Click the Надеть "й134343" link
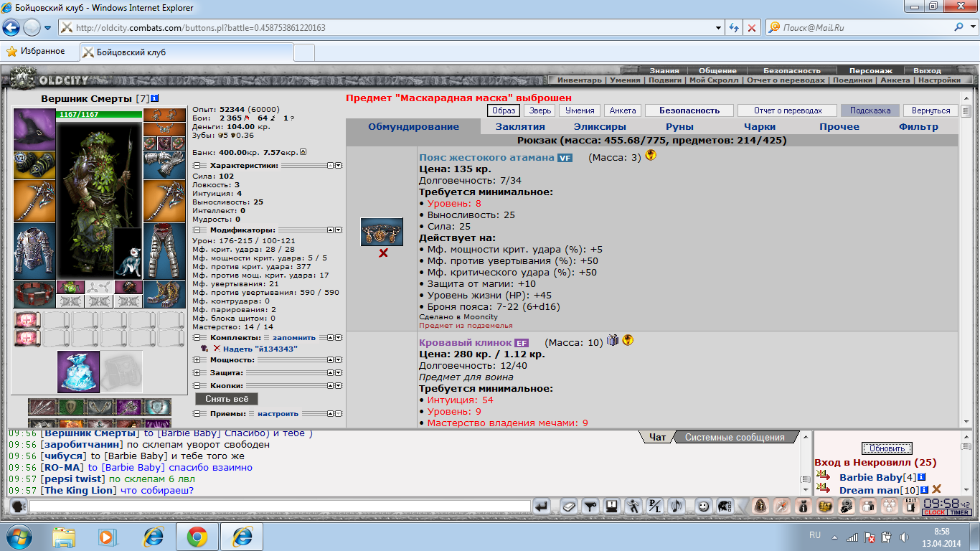This screenshot has height=551, width=980. (x=260, y=349)
